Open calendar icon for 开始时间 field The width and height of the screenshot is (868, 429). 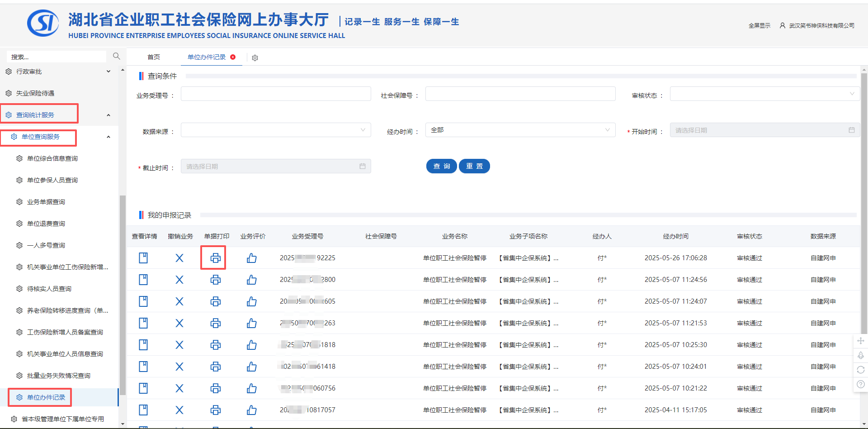pyautogui.click(x=852, y=130)
